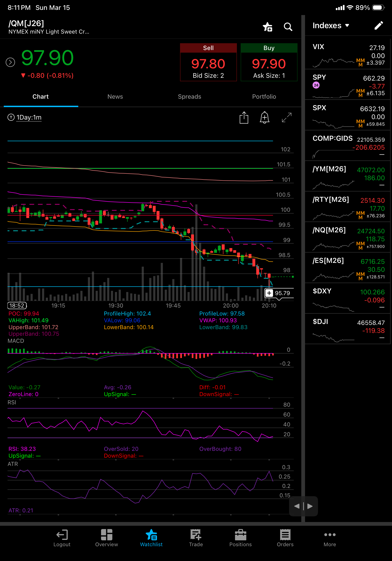Tap the ProfileHigh: 102.4 label
This screenshot has height=561, width=392.
point(127,313)
